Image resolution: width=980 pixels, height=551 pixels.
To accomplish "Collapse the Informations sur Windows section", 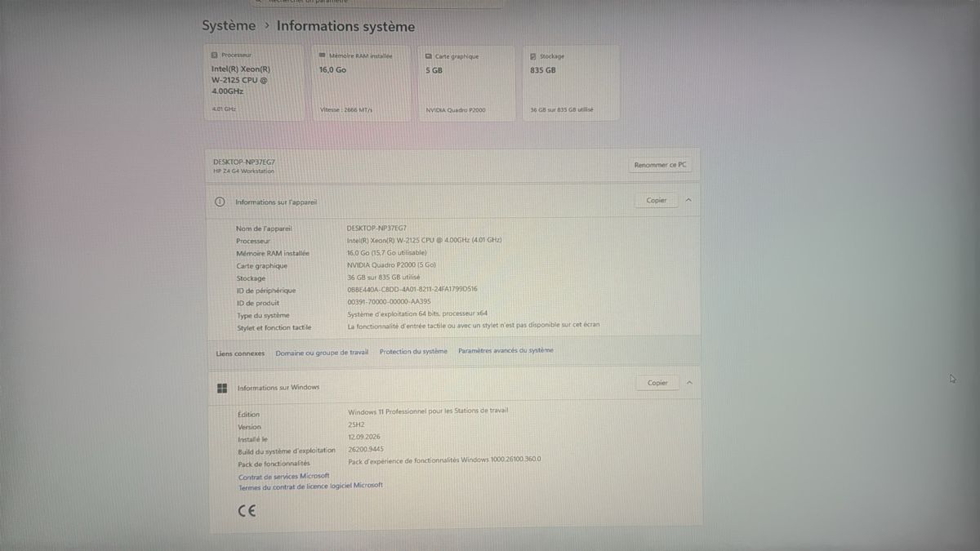I will (689, 383).
